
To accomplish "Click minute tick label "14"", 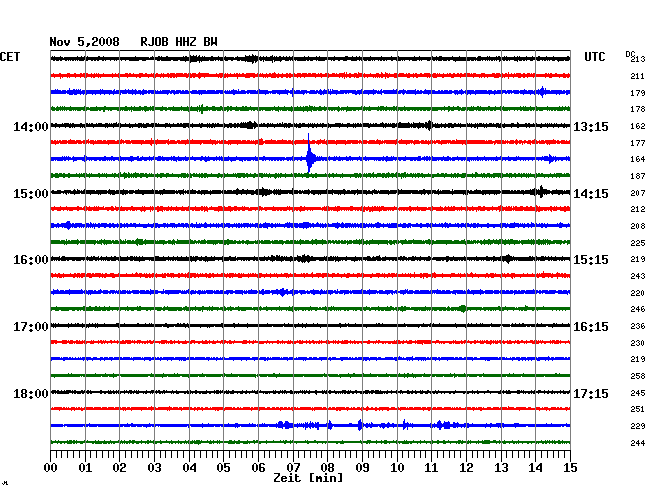I will (x=536, y=468).
